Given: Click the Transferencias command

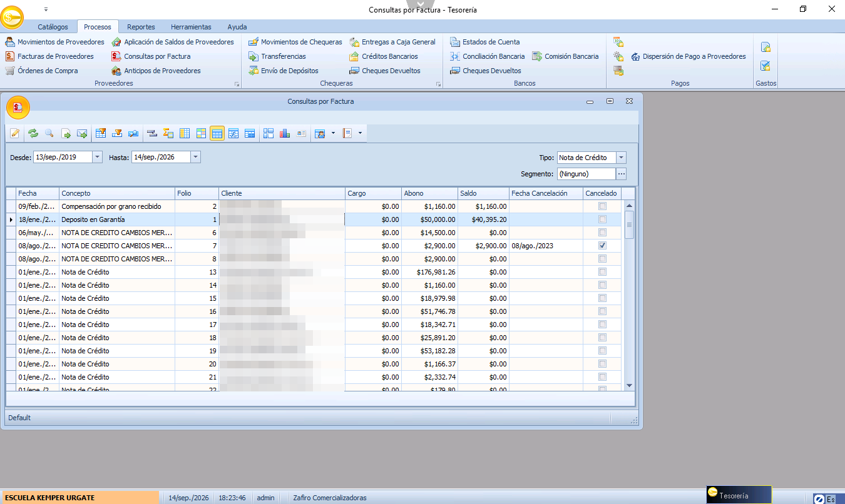Looking at the screenshot, I should (x=277, y=56).
